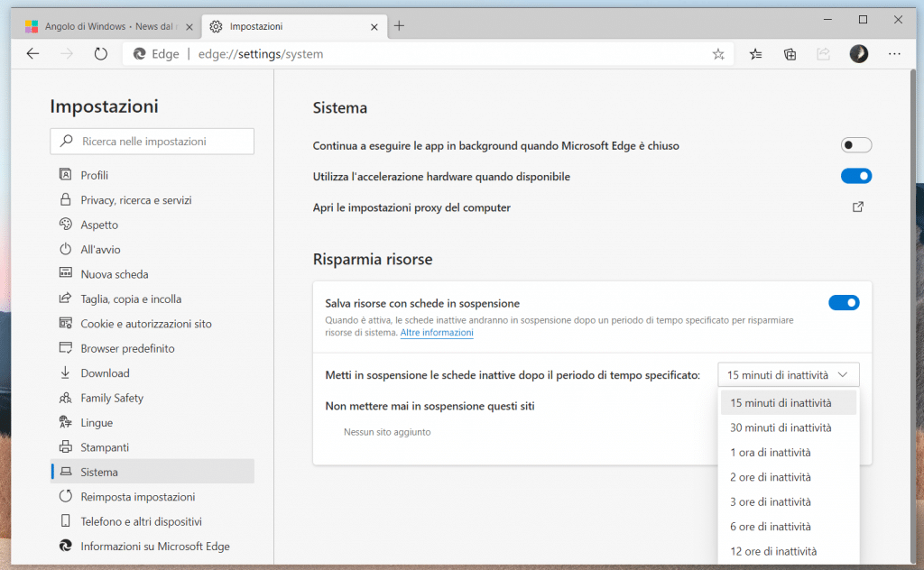924x570 pixels.
Task: Open the Favorites list icon
Action: [756, 54]
